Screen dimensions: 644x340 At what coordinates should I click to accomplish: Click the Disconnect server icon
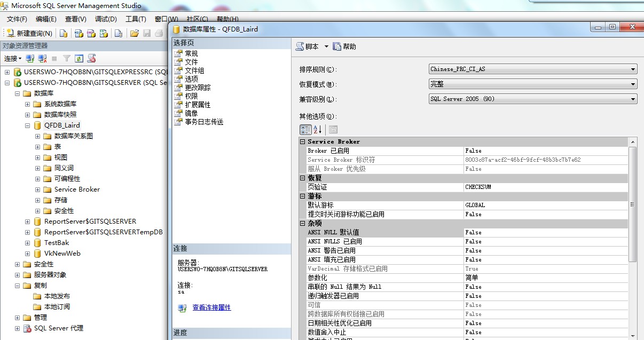[x=42, y=58]
